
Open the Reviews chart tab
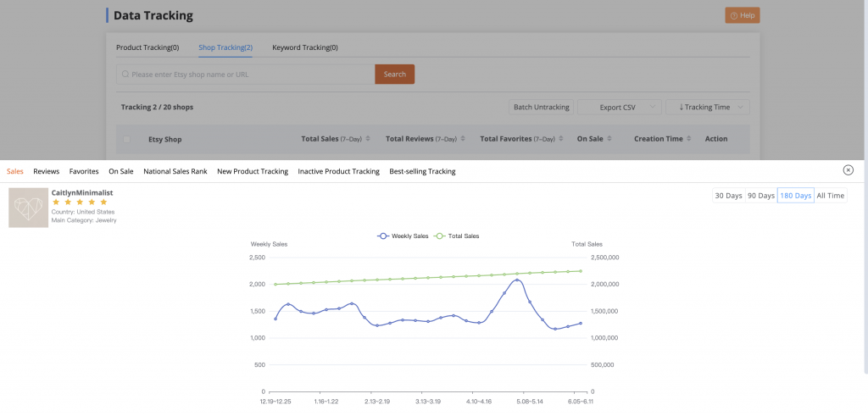(x=46, y=171)
